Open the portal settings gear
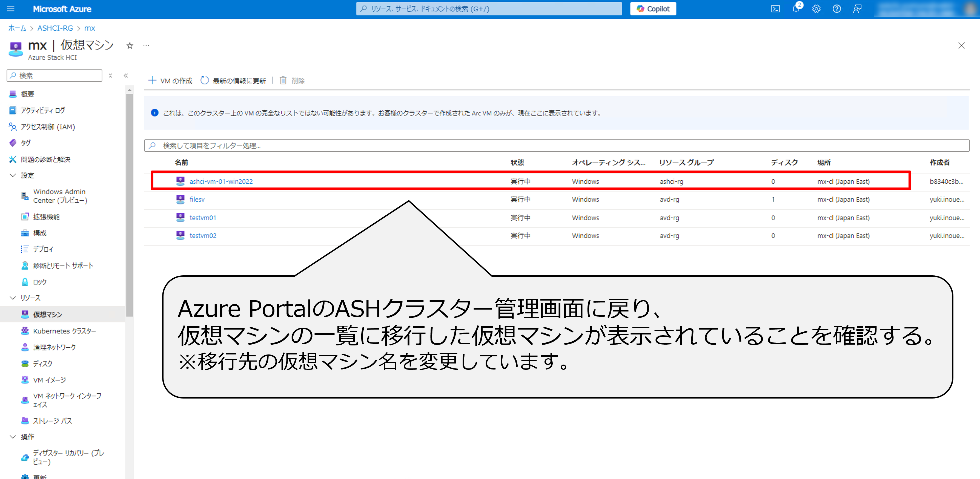 [x=816, y=9]
